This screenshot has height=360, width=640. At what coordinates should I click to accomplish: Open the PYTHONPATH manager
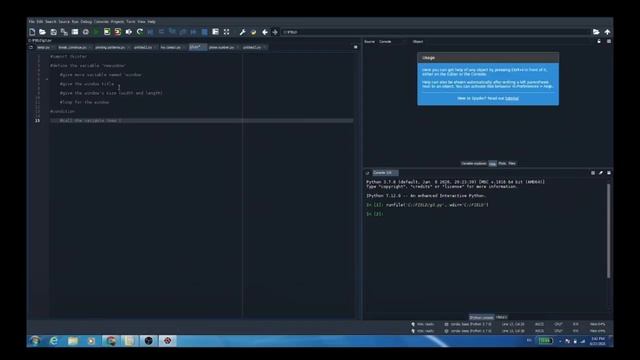pyautogui.click(x=253, y=32)
